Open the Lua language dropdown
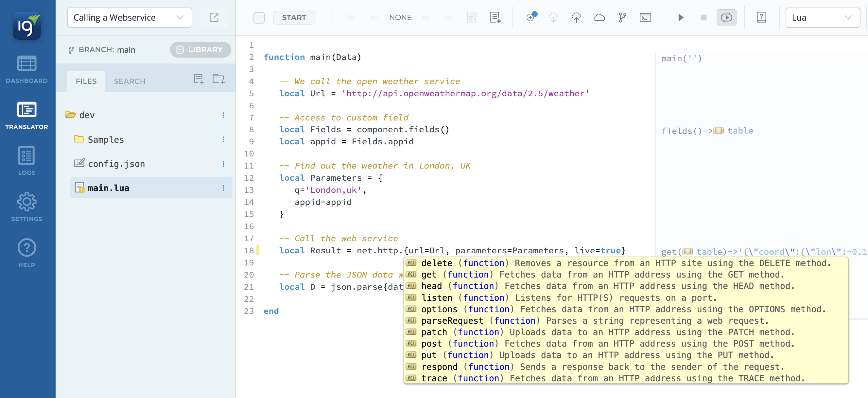This screenshot has width=868, height=398. 822,18
